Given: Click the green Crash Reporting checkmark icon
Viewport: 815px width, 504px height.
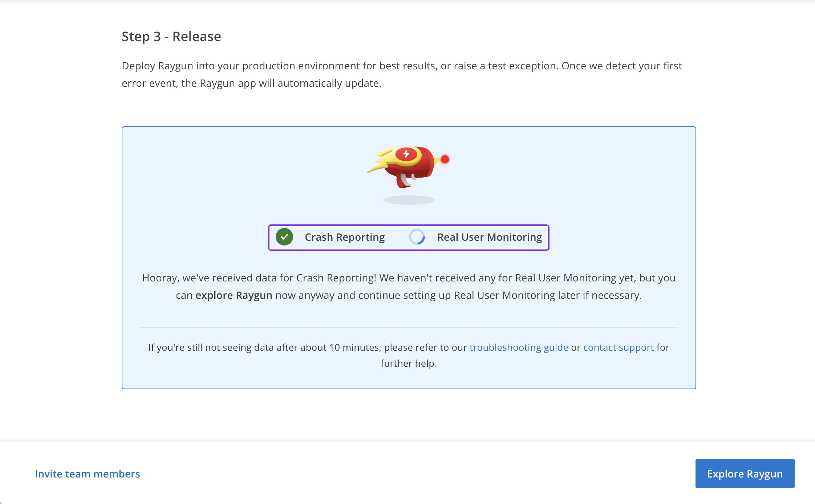Looking at the screenshot, I should [x=284, y=237].
